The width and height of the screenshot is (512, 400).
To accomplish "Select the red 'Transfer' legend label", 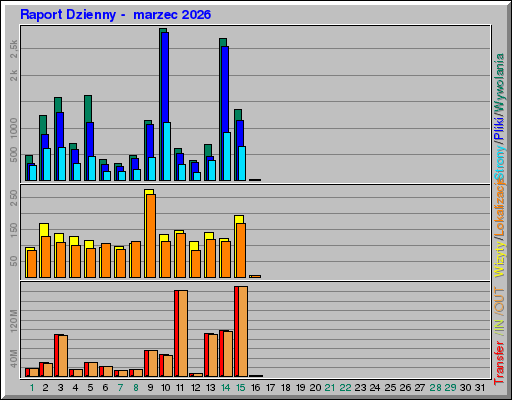I will click(x=499, y=363).
